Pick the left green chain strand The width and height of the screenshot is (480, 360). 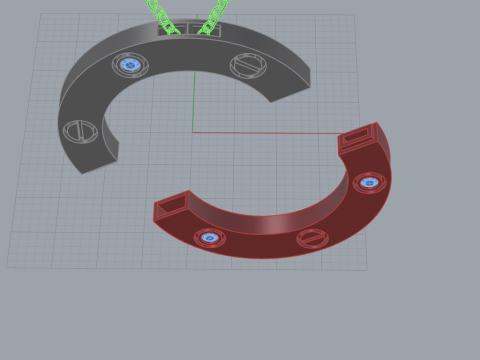point(163,17)
